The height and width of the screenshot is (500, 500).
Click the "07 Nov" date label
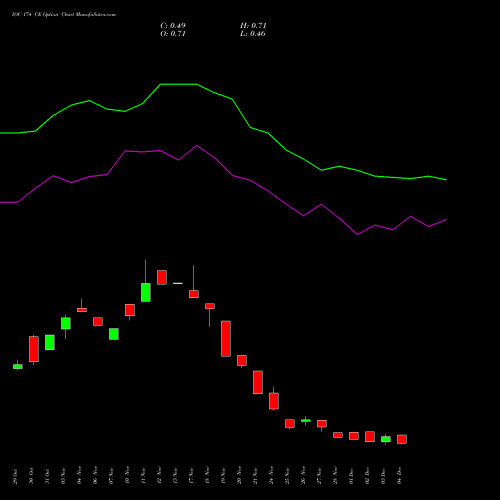tap(111, 476)
